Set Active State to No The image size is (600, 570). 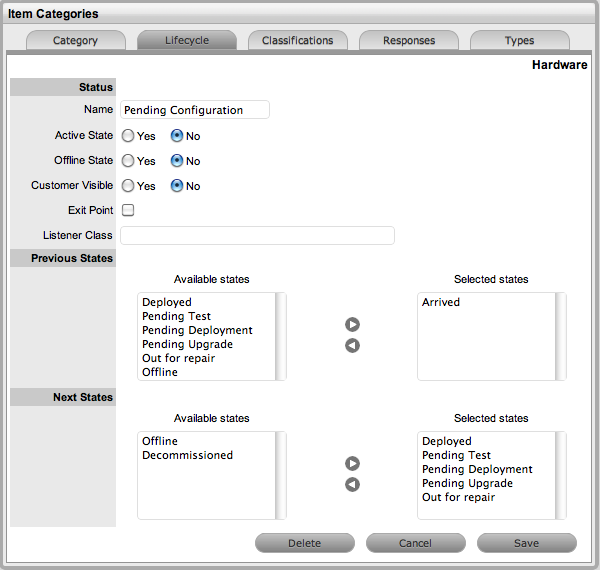click(x=177, y=136)
